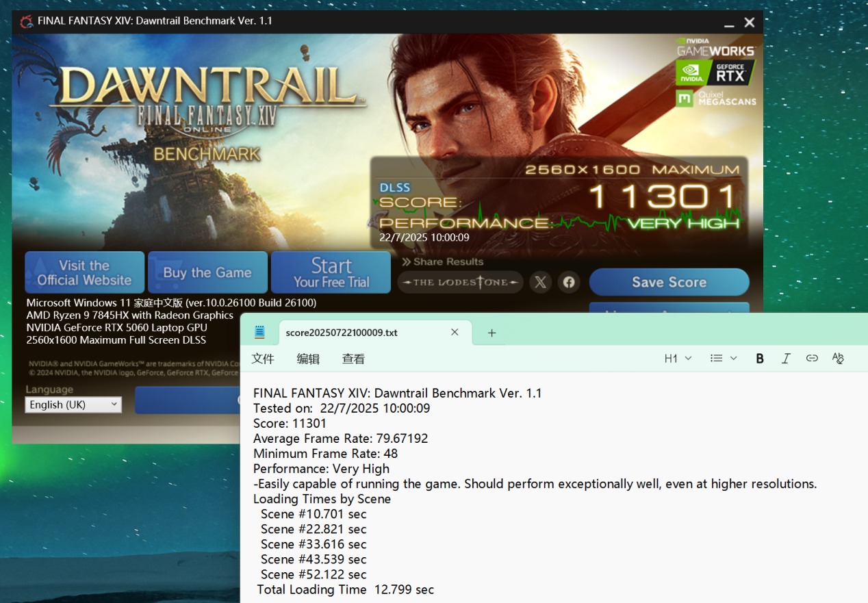Add a new Notepad tab

point(492,333)
